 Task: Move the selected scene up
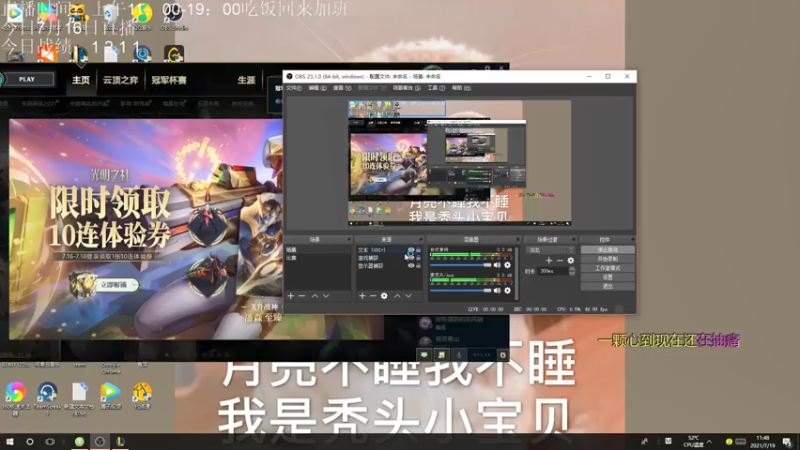click(315, 296)
